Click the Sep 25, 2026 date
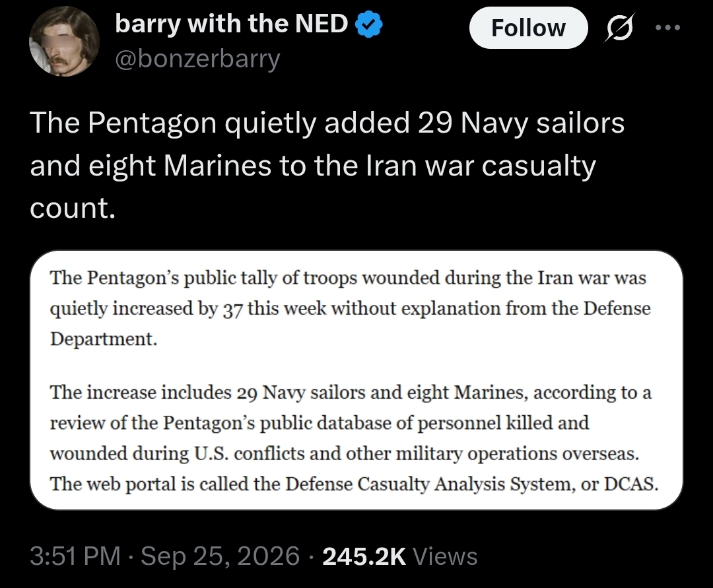The width and height of the screenshot is (713, 588). point(220,556)
